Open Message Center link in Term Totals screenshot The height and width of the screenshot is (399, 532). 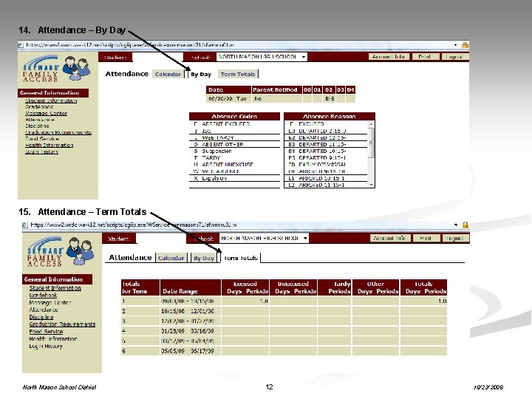pyautogui.click(x=50, y=303)
